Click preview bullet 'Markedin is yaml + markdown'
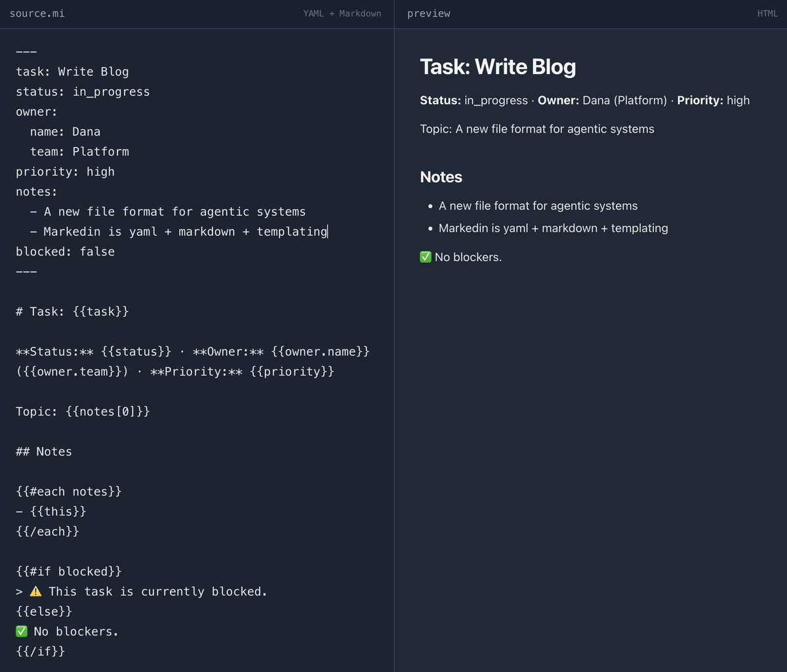The image size is (787, 672). (554, 228)
